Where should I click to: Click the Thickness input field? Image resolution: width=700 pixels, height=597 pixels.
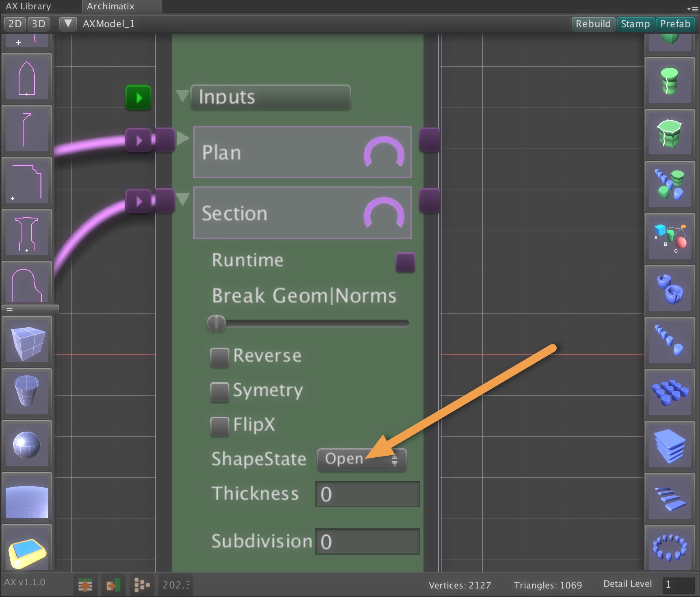tap(367, 494)
